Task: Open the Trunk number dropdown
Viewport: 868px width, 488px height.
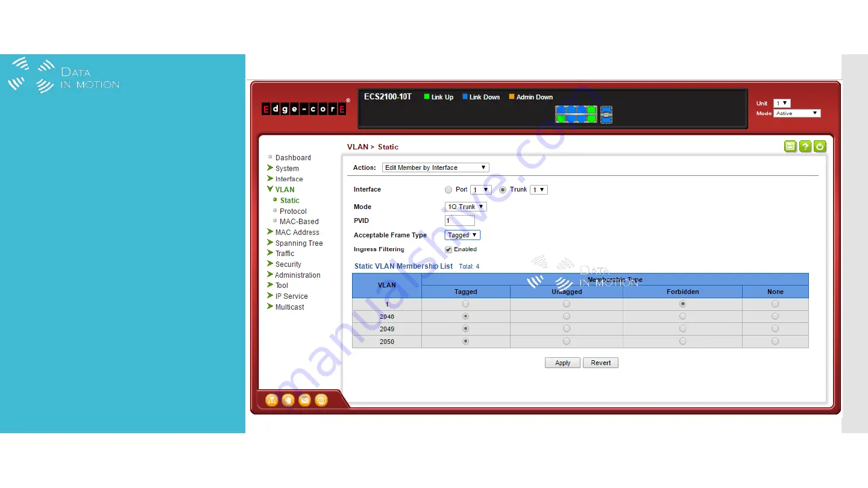Action: (x=538, y=190)
